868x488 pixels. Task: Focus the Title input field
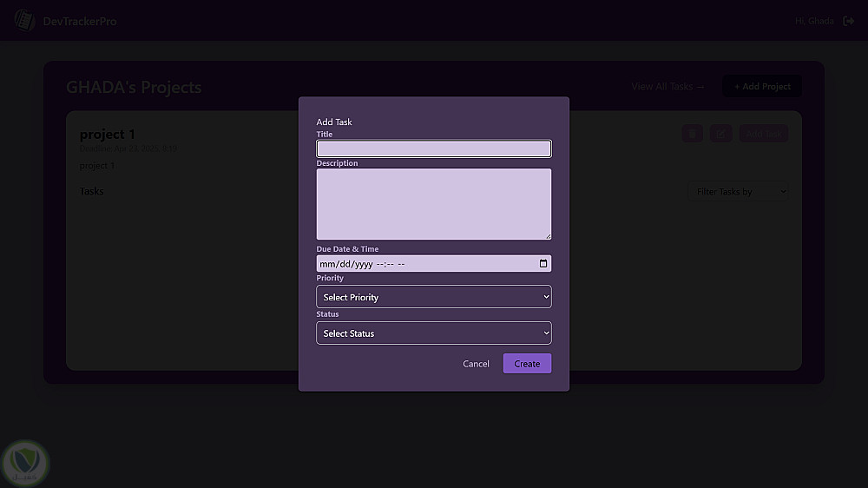pos(433,148)
